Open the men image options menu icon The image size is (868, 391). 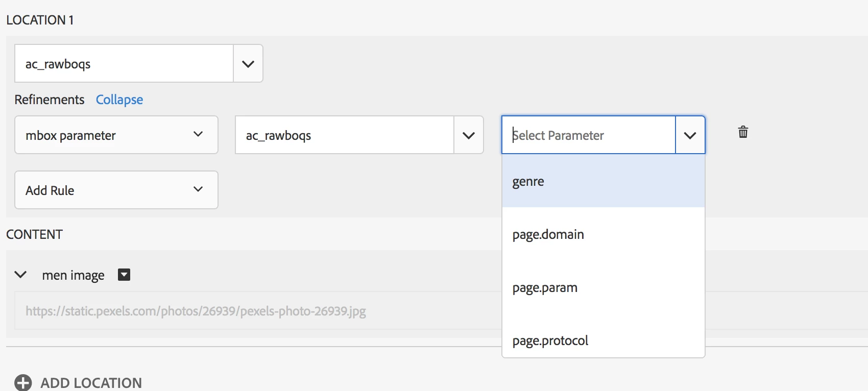[124, 275]
